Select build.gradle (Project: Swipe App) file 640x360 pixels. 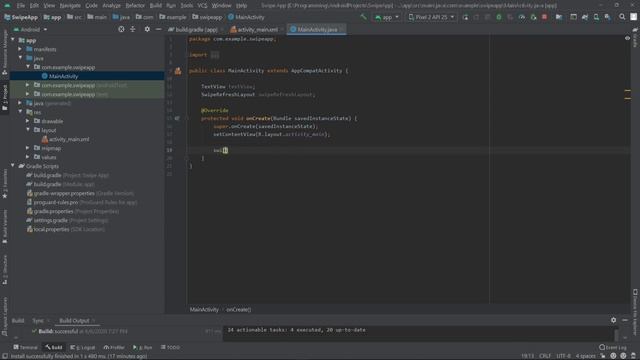pyautogui.click(x=67, y=175)
